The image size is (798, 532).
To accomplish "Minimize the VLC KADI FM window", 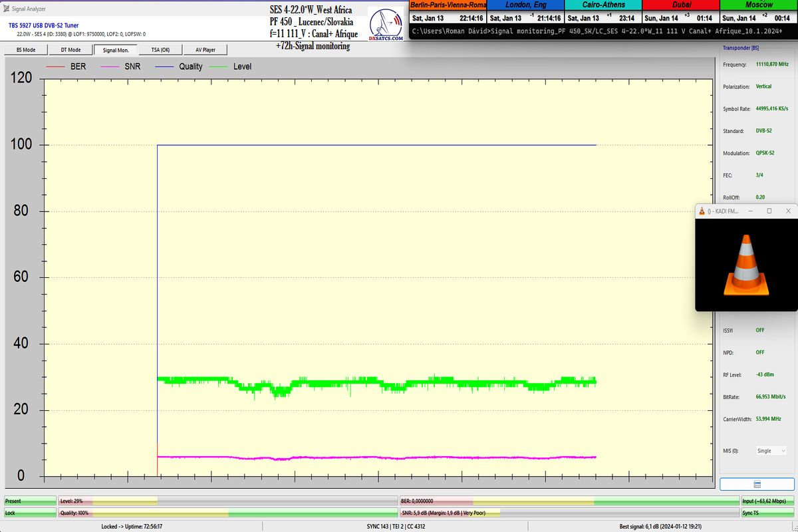I will click(x=751, y=211).
